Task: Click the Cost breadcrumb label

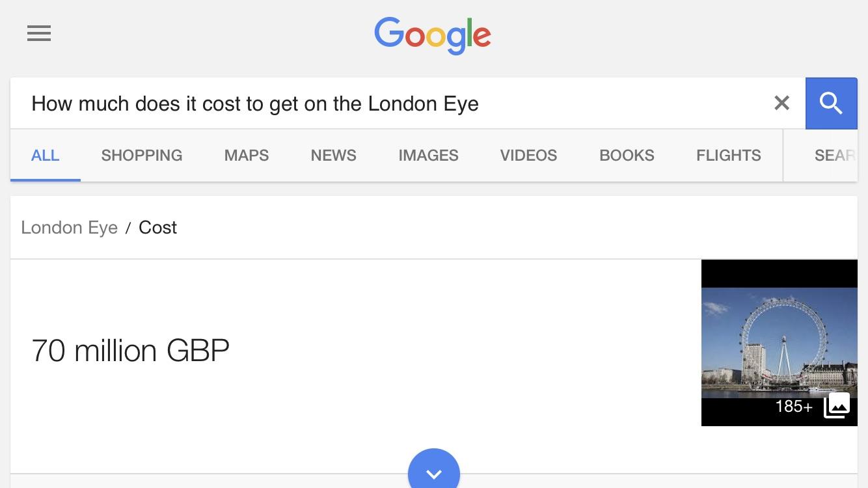Action: 158,228
